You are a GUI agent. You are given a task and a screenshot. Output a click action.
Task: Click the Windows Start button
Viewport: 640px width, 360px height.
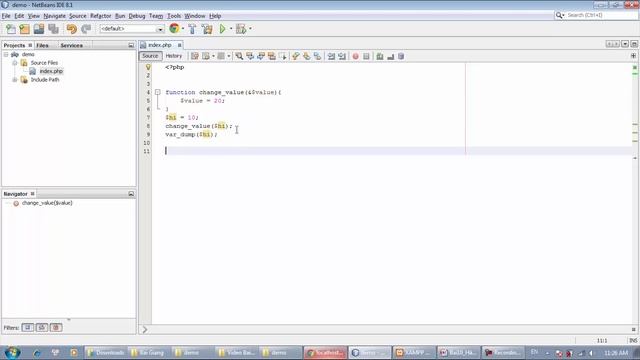click(12, 352)
